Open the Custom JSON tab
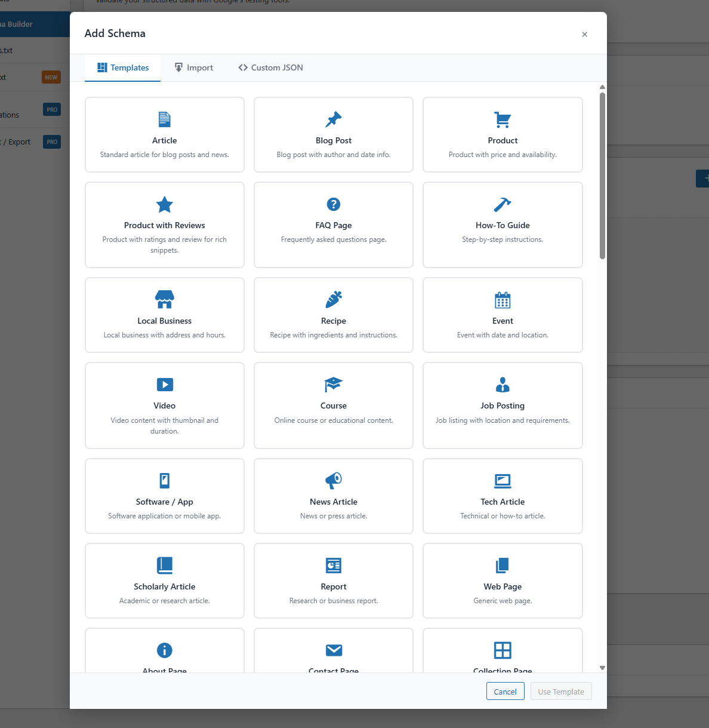 (270, 67)
